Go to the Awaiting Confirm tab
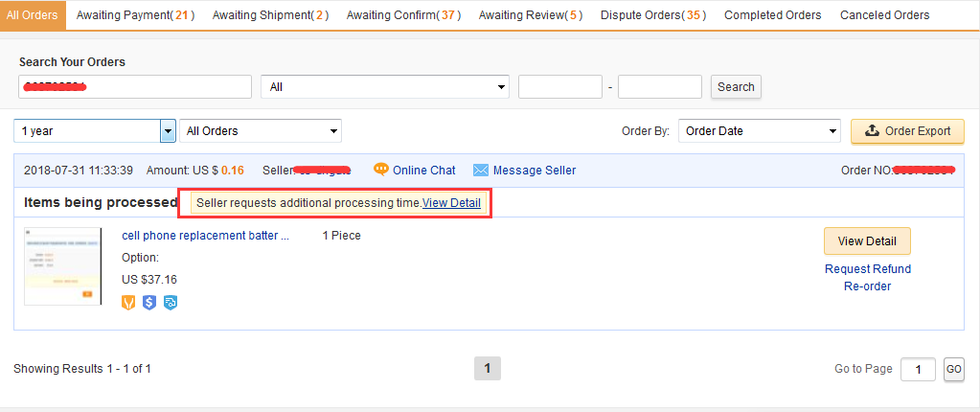Image resolution: width=980 pixels, height=412 pixels. click(402, 15)
